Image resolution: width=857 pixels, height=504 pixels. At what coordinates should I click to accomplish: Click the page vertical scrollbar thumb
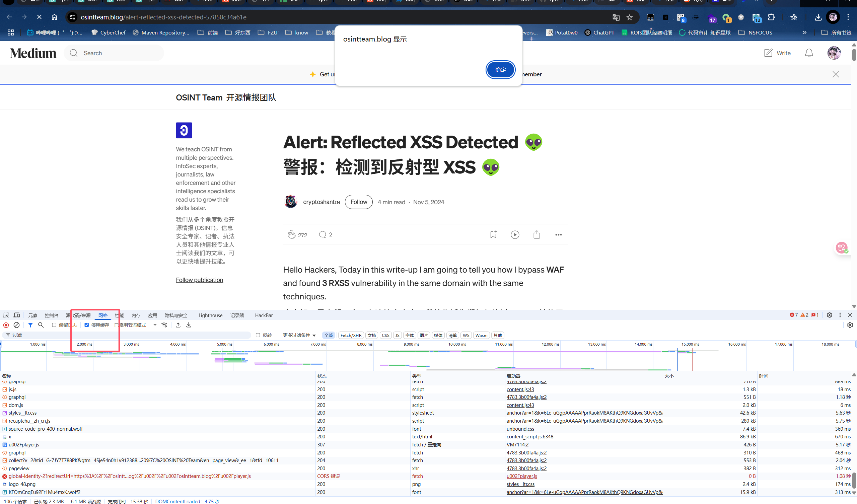click(x=854, y=55)
